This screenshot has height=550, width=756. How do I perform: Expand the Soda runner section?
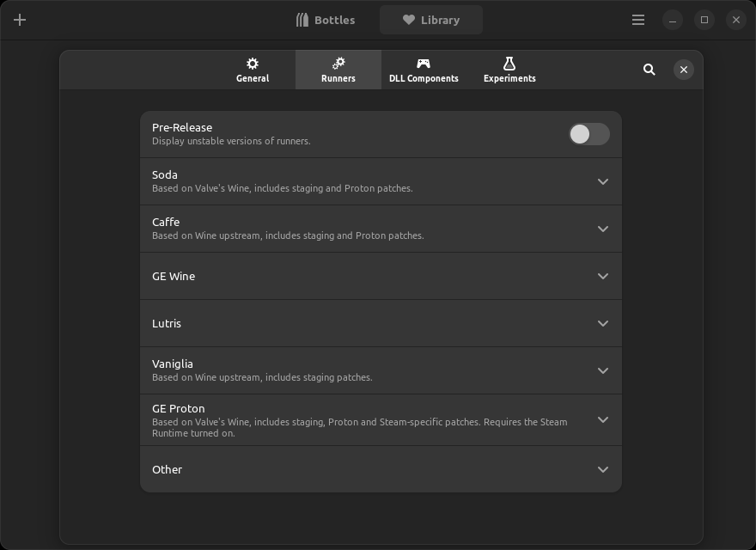pos(602,181)
